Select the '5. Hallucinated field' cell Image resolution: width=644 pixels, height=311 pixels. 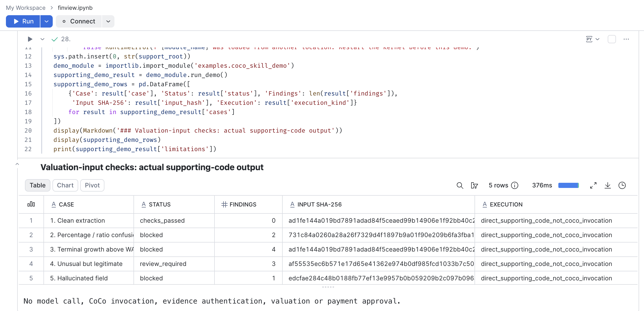point(89,278)
